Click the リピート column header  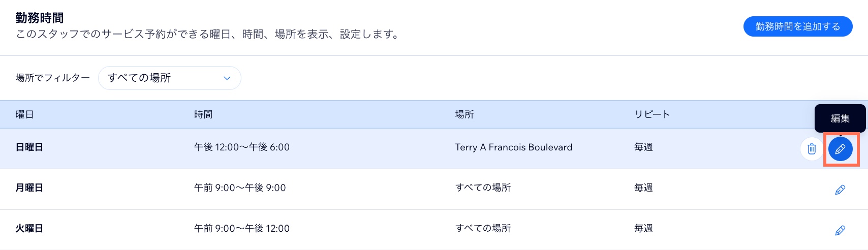pos(652,115)
